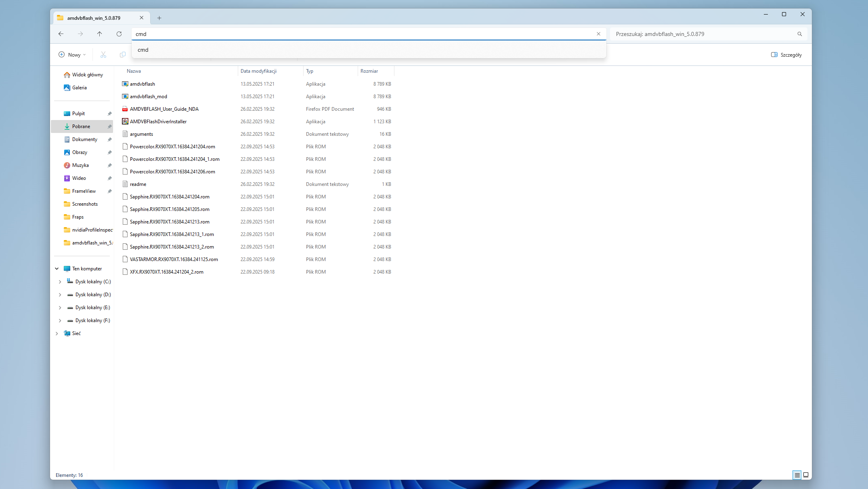Screen dimensions: 868x489
Task: Switch to large thumbnails view icon
Action: coord(805,475)
